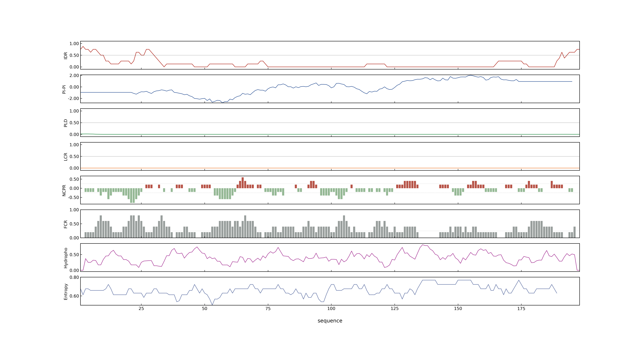
Task: Select the x-axis tick label 75
Action: (x=268, y=309)
